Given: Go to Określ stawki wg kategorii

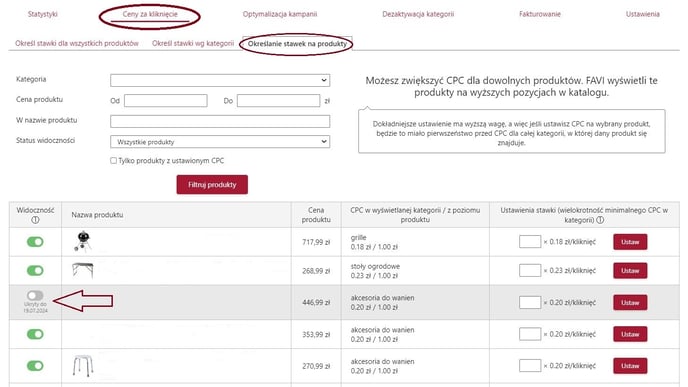Looking at the screenshot, I should 193,43.
